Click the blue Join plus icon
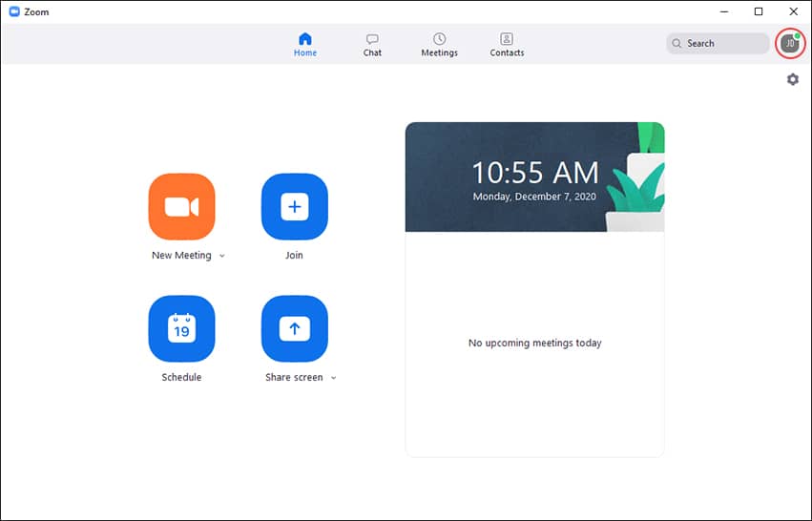Image resolution: width=812 pixels, height=521 pixels. 295,207
